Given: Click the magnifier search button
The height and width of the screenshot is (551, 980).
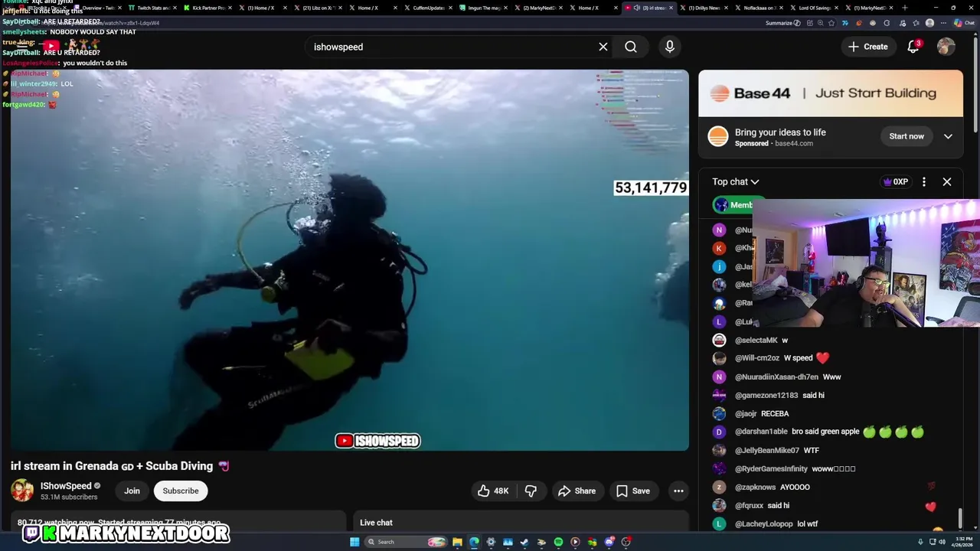Looking at the screenshot, I should coord(631,47).
